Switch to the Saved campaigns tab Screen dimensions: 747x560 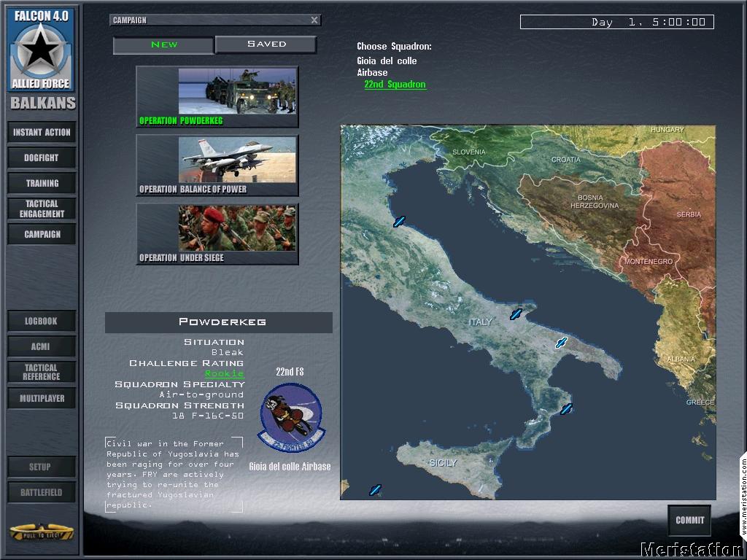point(266,44)
